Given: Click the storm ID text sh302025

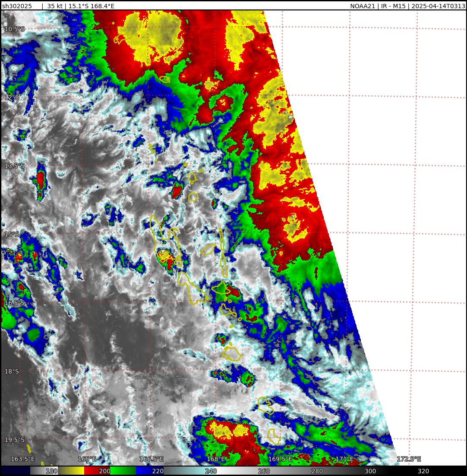Looking at the screenshot, I should coord(17,6).
